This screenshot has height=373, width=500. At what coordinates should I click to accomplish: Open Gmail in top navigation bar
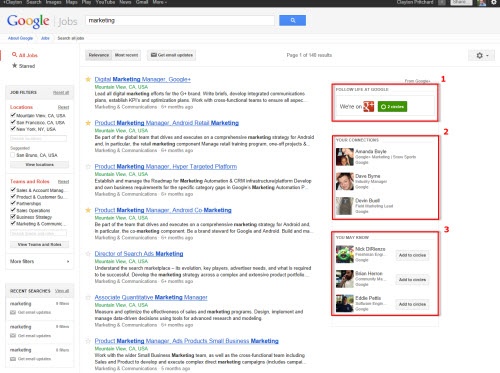(x=142, y=2)
